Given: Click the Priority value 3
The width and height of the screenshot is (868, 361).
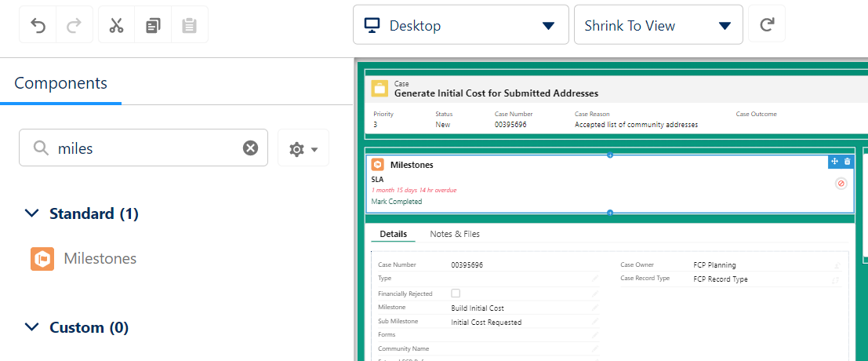Looking at the screenshot, I should (376, 125).
